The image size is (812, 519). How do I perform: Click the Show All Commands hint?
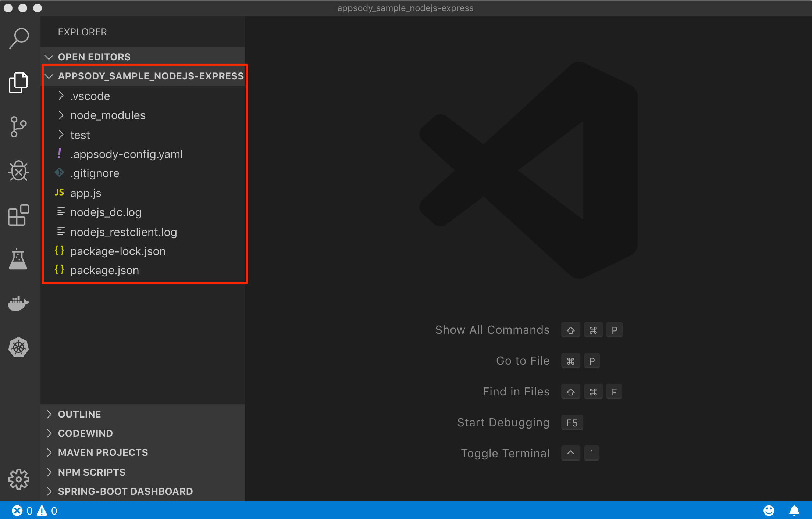(492, 330)
